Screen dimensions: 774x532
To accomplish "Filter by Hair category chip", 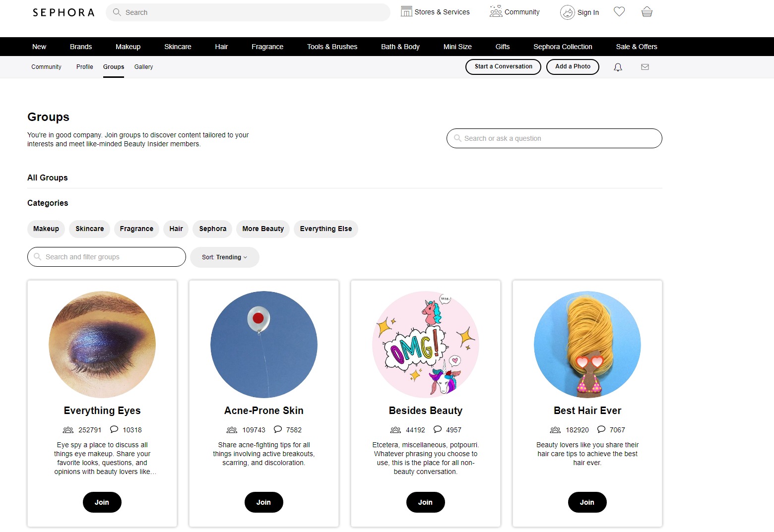I will tap(176, 229).
